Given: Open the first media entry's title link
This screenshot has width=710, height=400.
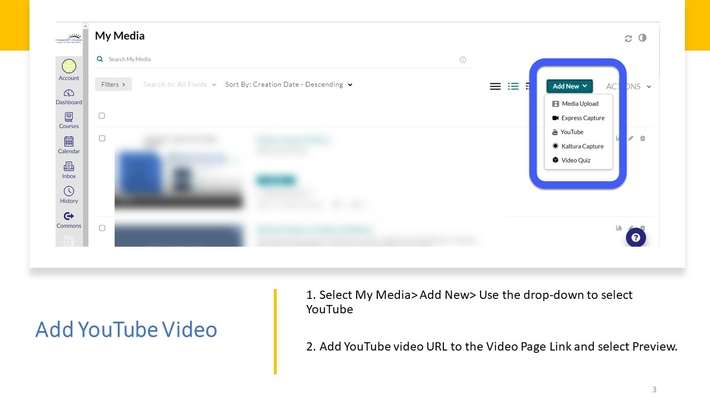Looking at the screenshot, I should (293, 140).
